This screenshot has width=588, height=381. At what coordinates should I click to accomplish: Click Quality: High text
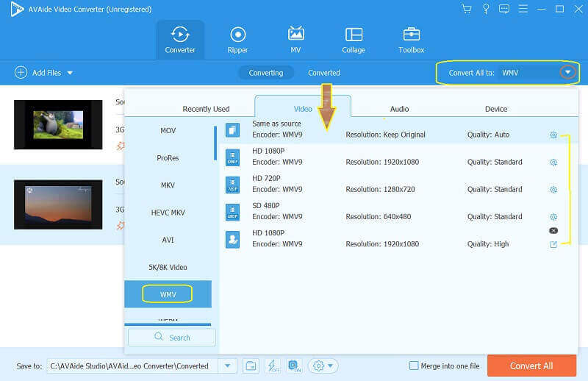click(488, 244)
